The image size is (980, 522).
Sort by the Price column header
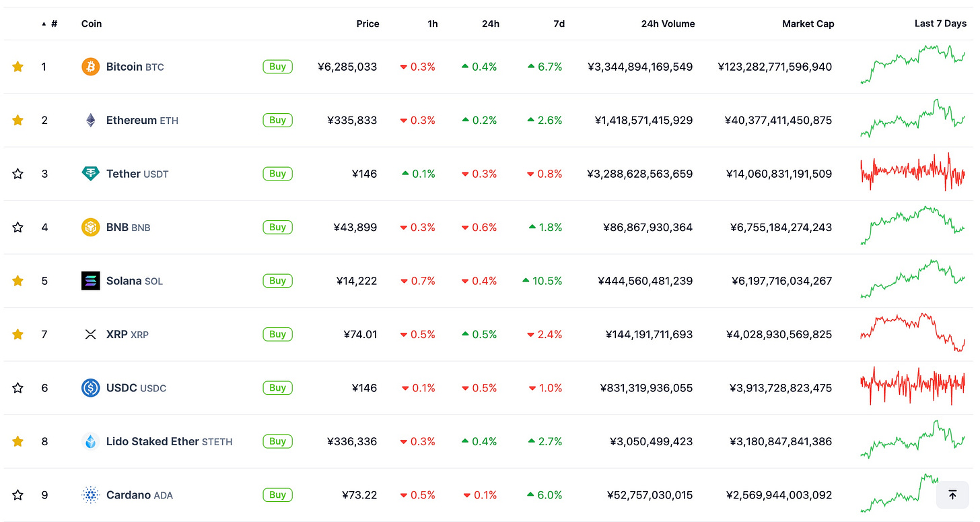[368, 24]
